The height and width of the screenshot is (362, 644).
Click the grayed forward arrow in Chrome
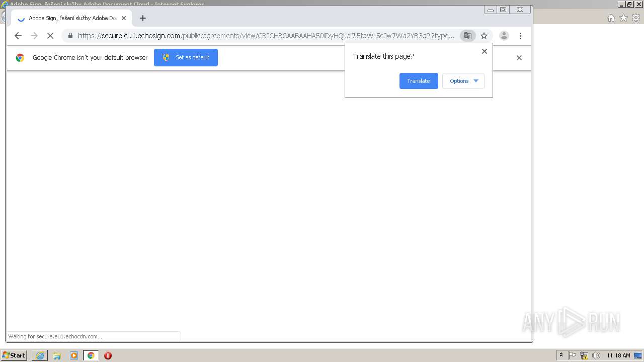34,36
